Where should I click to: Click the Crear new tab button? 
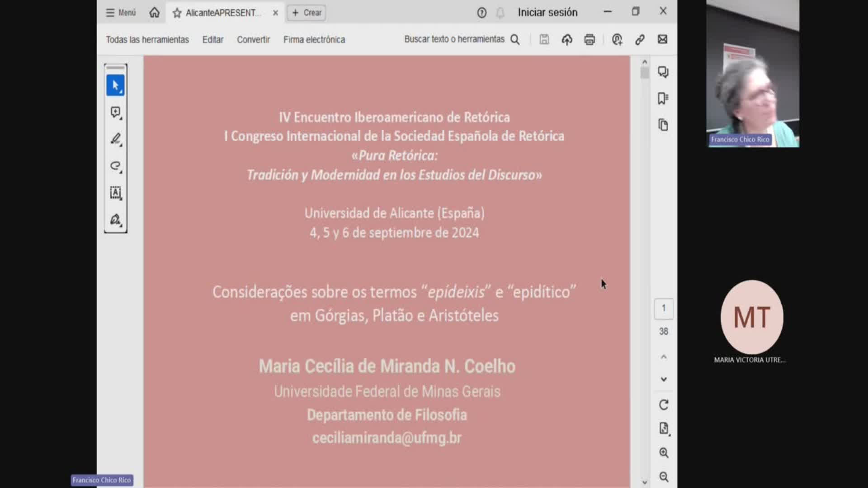coord(307,13)
